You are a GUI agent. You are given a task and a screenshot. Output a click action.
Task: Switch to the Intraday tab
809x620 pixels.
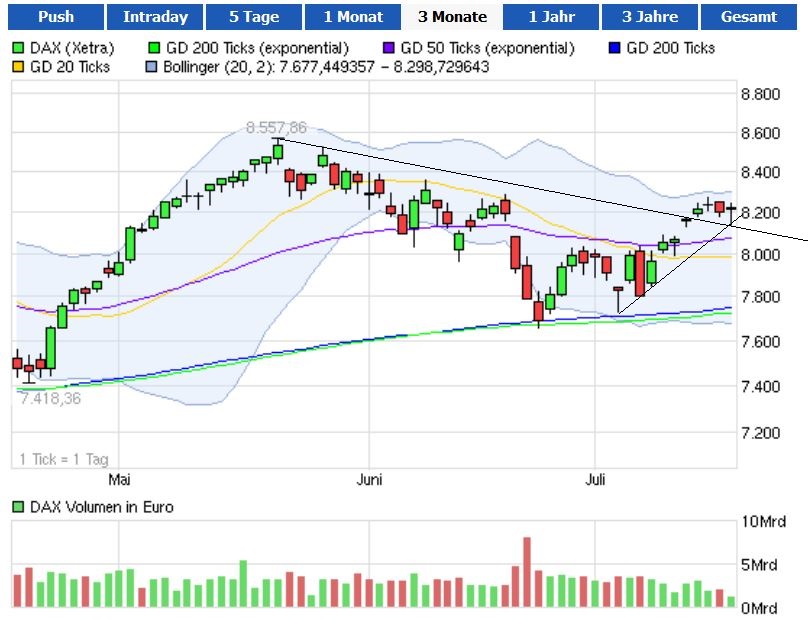pos(156,16)
